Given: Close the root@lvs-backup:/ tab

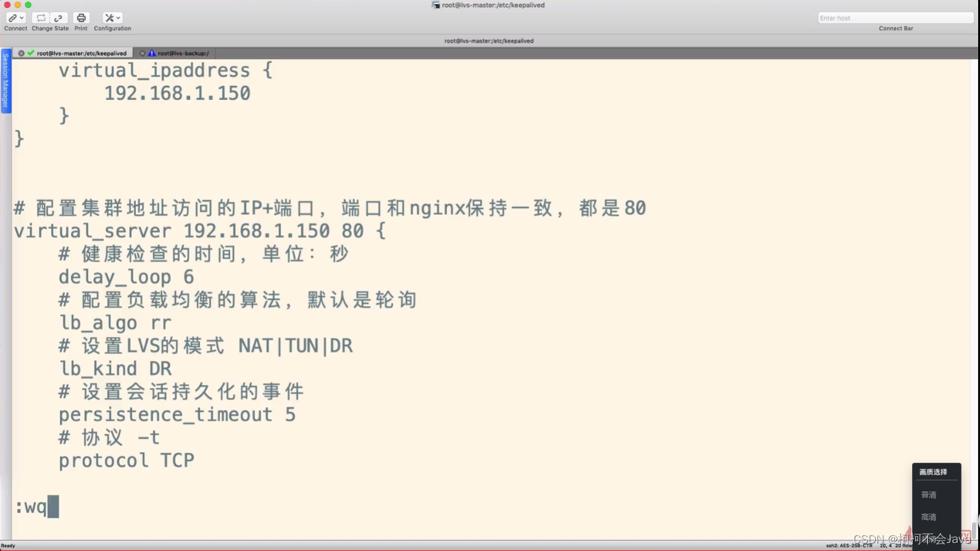Looking at the screenshot, I should tap(142, 53).
